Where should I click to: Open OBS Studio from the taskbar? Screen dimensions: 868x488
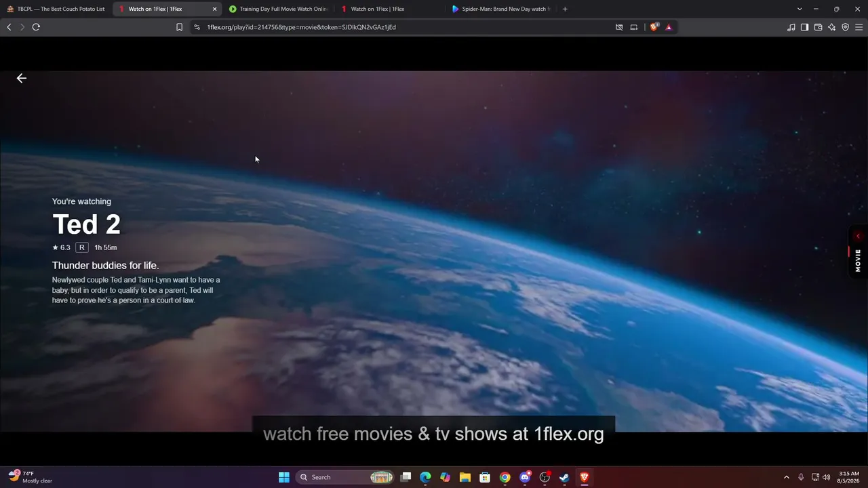(545, 477)
